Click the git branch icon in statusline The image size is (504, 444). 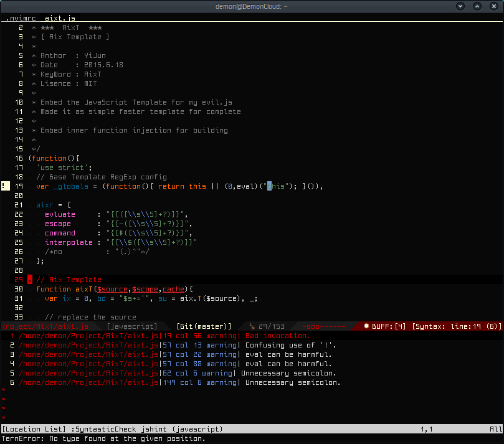[252, 326]
